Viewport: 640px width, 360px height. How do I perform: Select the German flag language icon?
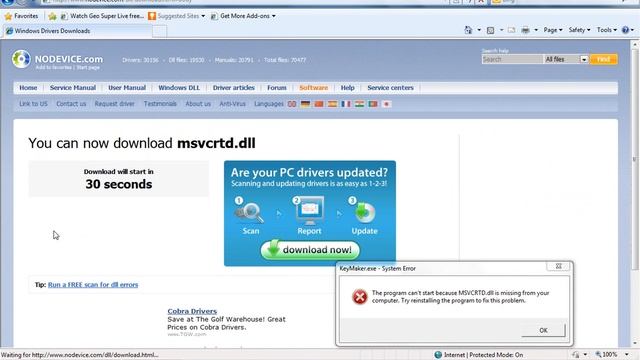305,104
